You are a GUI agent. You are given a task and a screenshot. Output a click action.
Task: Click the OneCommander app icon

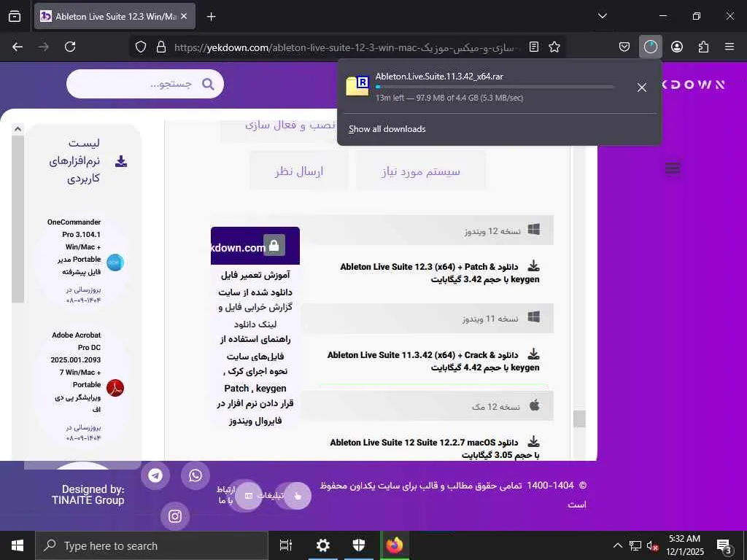click(x=115, y=262)
